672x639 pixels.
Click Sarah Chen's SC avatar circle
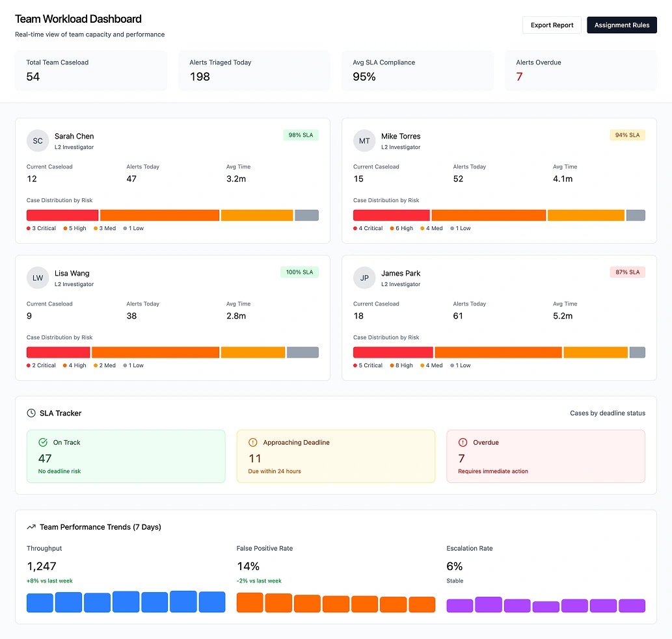pyautogui.click(x=37, y=140)
